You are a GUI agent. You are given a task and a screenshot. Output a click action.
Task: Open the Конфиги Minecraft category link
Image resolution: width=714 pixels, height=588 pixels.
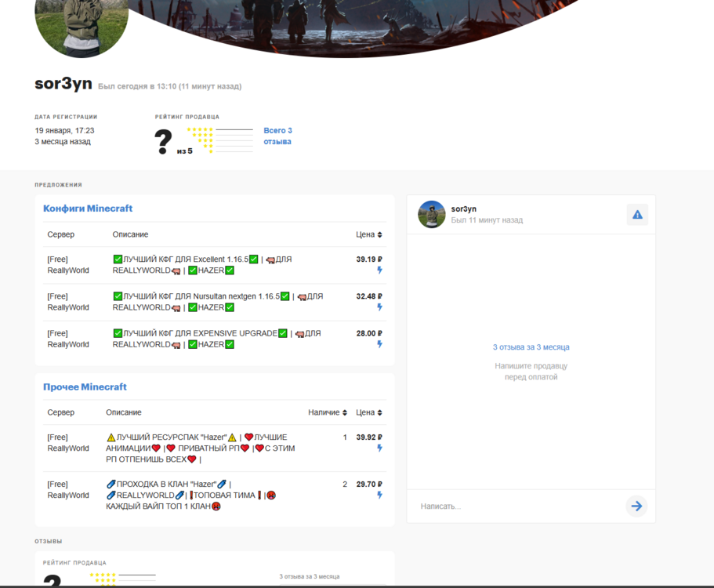pyautogui.click(x=88, y=208)
